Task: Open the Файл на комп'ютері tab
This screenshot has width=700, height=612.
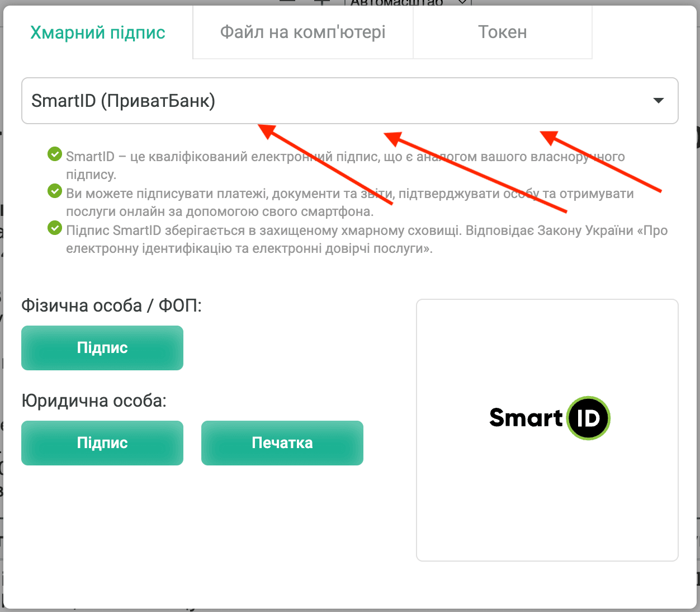Action: pos(303,32)
